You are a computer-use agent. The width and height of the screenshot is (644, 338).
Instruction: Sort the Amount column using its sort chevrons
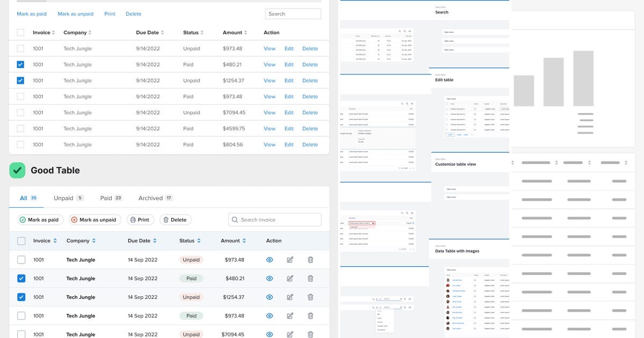coord(245,240)
